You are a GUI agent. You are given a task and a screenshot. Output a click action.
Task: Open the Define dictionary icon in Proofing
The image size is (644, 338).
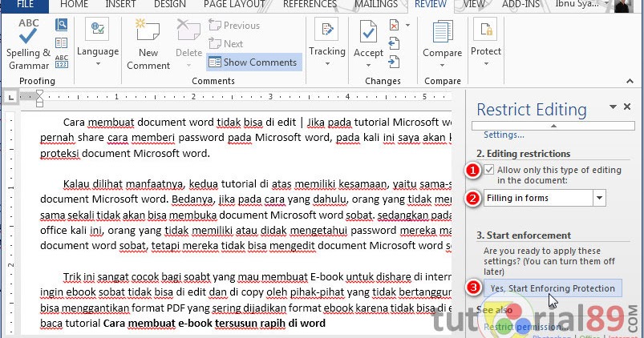(x=62, y=25)
